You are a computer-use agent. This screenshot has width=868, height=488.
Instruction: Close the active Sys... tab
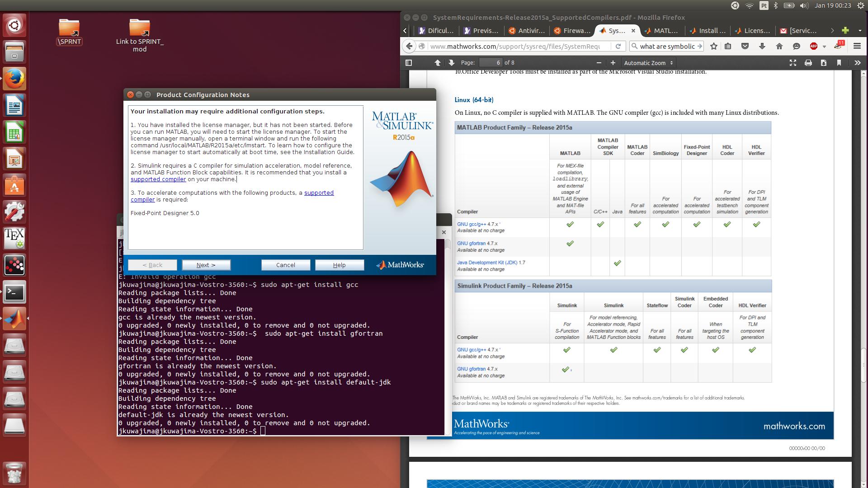click(x=633, y=31)
